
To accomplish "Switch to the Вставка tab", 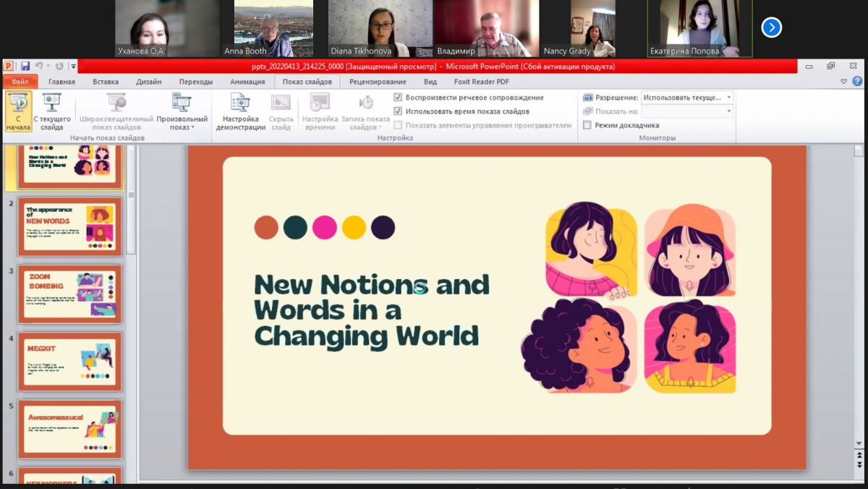I will (106, 82).
